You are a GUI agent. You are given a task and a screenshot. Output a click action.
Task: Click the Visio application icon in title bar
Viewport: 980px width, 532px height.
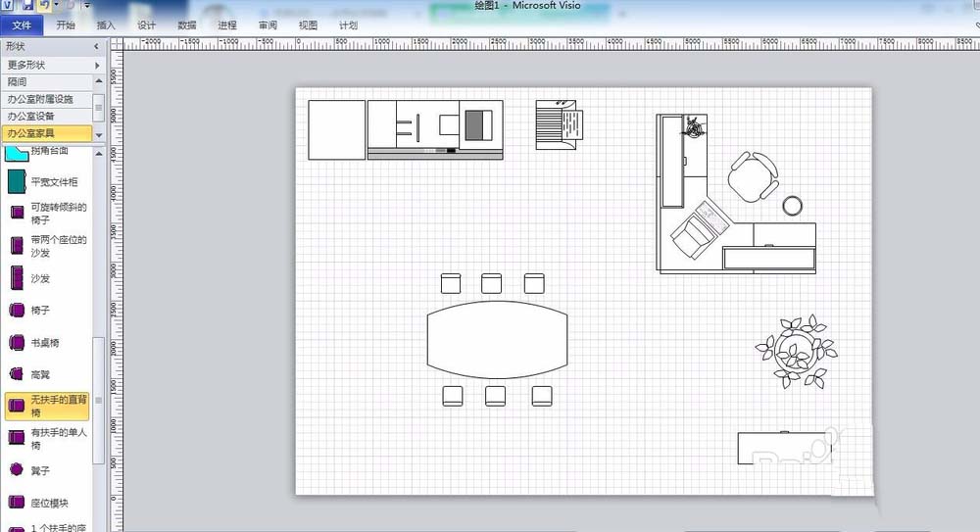click(x=8, y=4)
